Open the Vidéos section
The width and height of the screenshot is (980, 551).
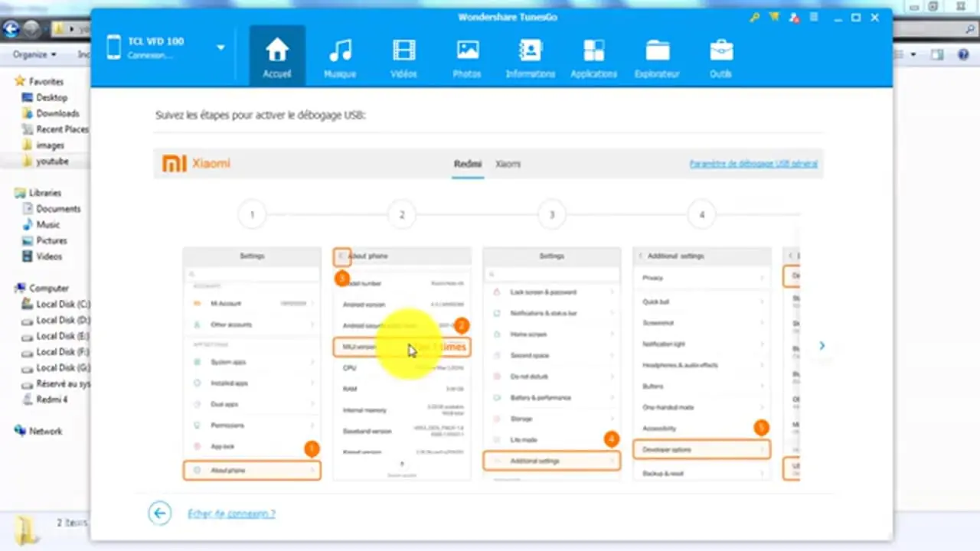coord(403,57)
